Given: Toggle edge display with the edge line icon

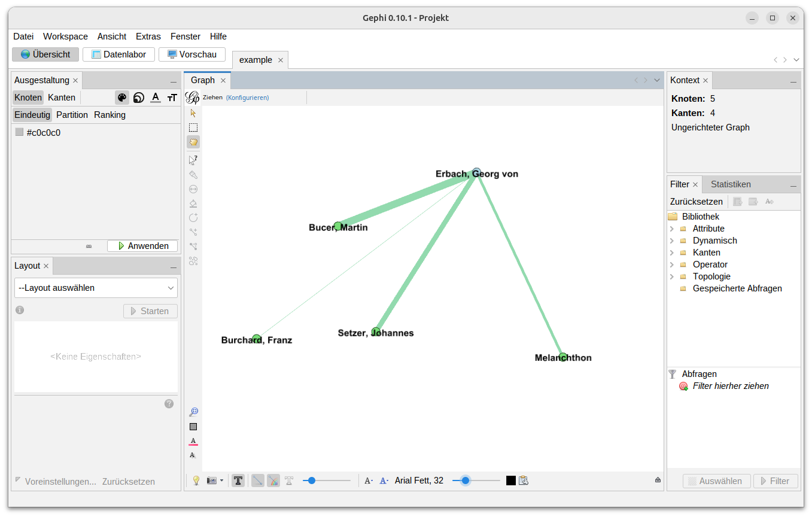Looking at the screenshot, I should pyautogui.click(x=257, y=480).
